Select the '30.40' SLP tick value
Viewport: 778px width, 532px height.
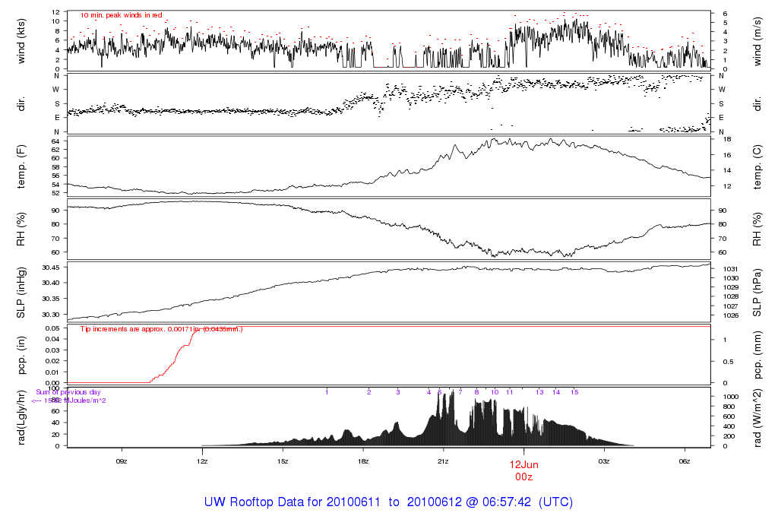pos(51,283)
